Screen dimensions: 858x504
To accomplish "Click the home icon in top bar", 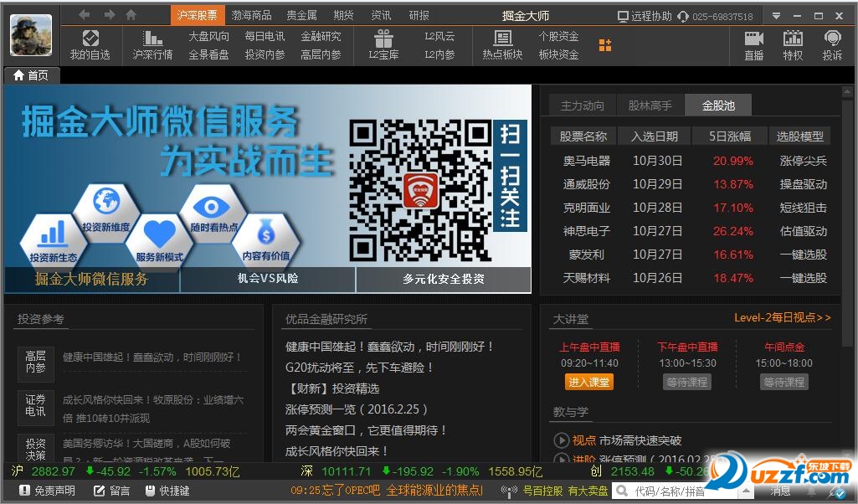I will (x=131, y=15).
